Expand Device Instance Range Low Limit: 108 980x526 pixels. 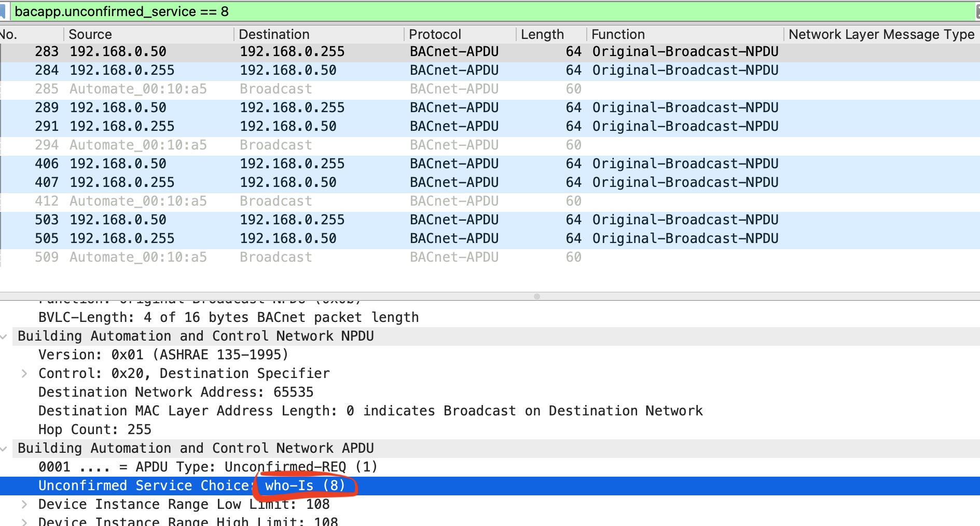[24, 504]
